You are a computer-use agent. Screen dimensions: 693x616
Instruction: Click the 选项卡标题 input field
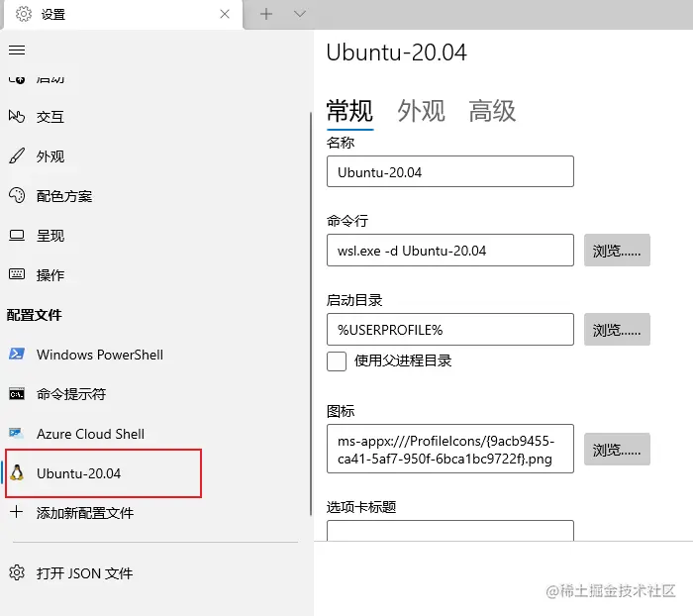coord(449,531)
